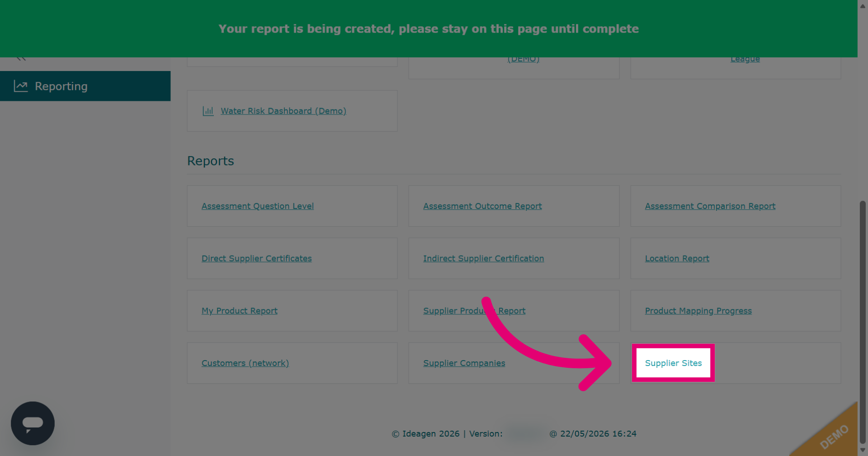Open the Customers (network) report

245,363
